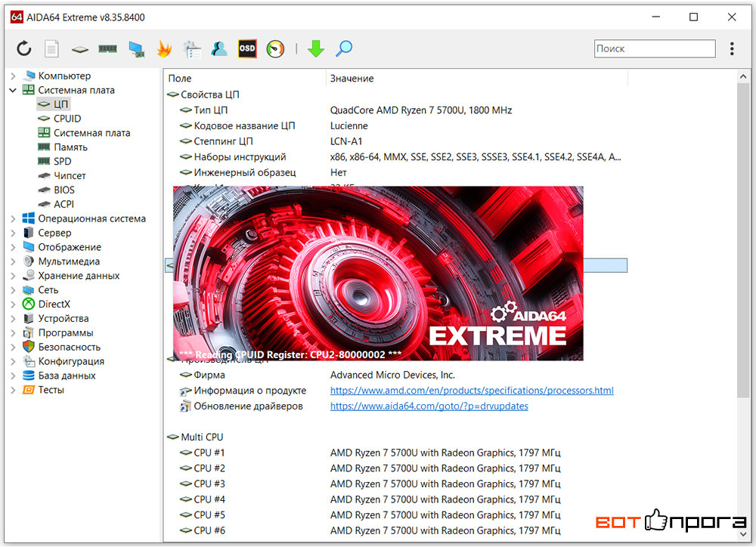Image resolution: width=756 pixels, height=547 pixels.
Task: Click the Хранение данных drive icon
Action: tap(29, 276)
